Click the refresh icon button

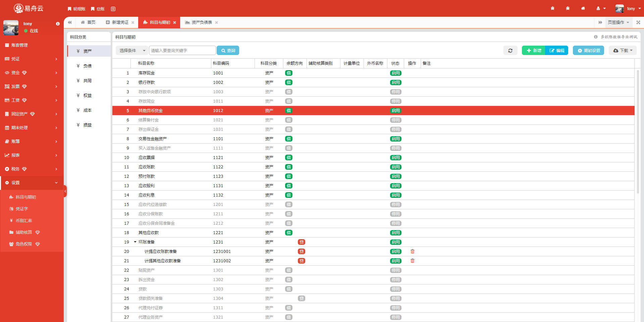click(x=510, y=51)
